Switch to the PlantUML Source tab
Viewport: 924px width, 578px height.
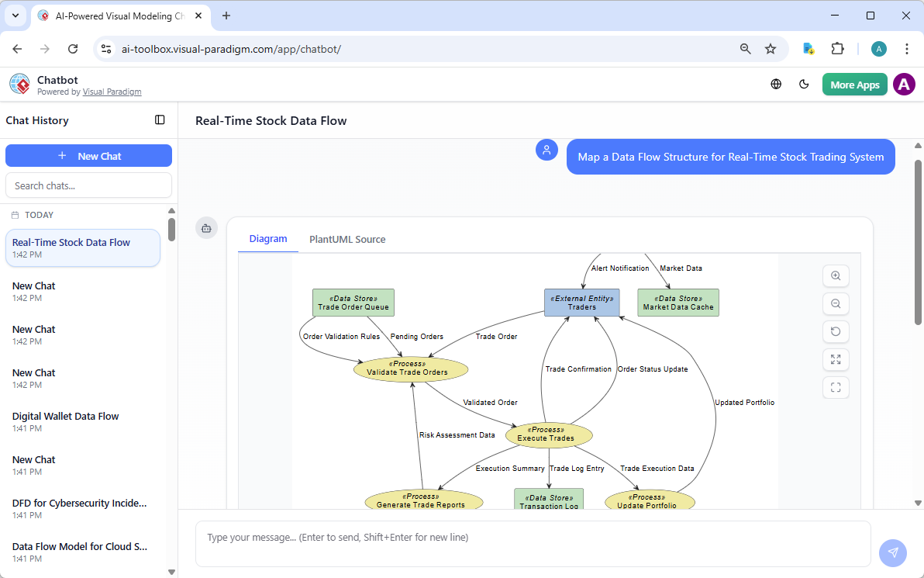[x=346, y=239]
